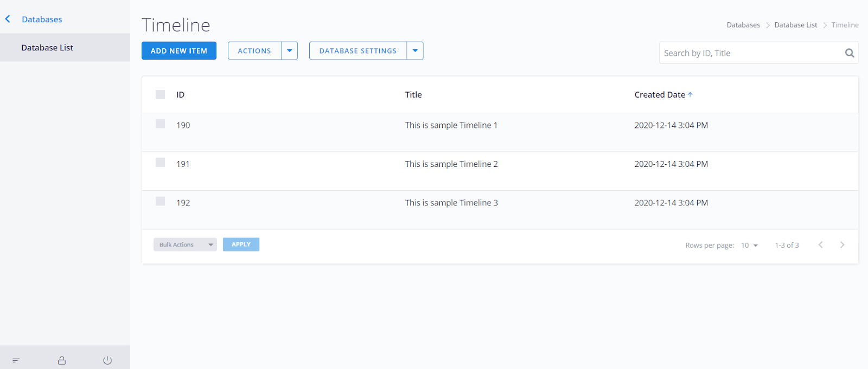868x369 pixels.
Task: Click the search magnifier icon
Action: [849, 53]
